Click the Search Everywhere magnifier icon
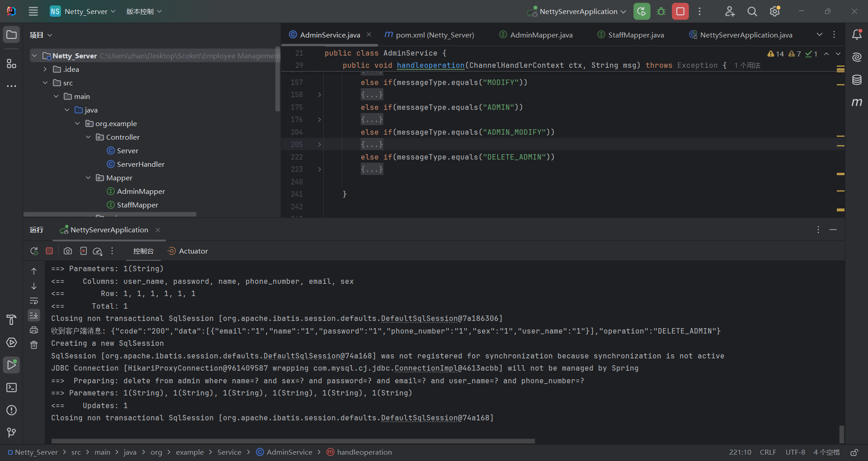Screen dimensions: 868x461 (x=752, y=11)
